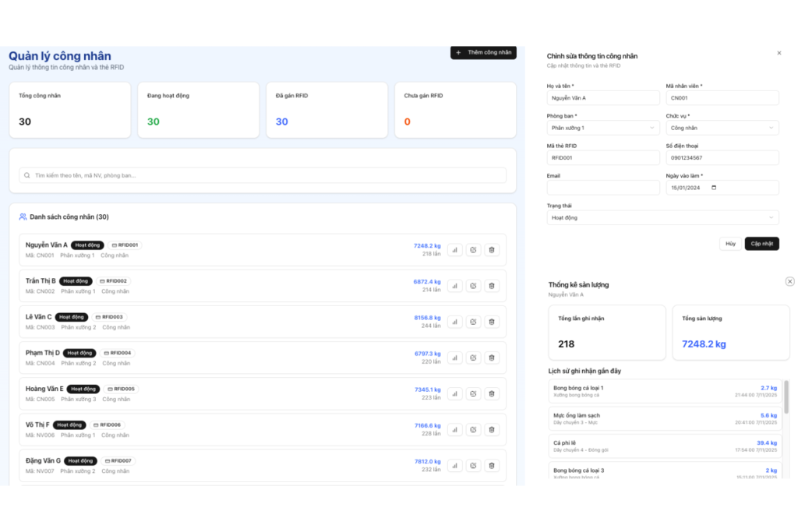Delete worker Lê Văn C via trash icon

pyautogui.click(x=491, y=322)
